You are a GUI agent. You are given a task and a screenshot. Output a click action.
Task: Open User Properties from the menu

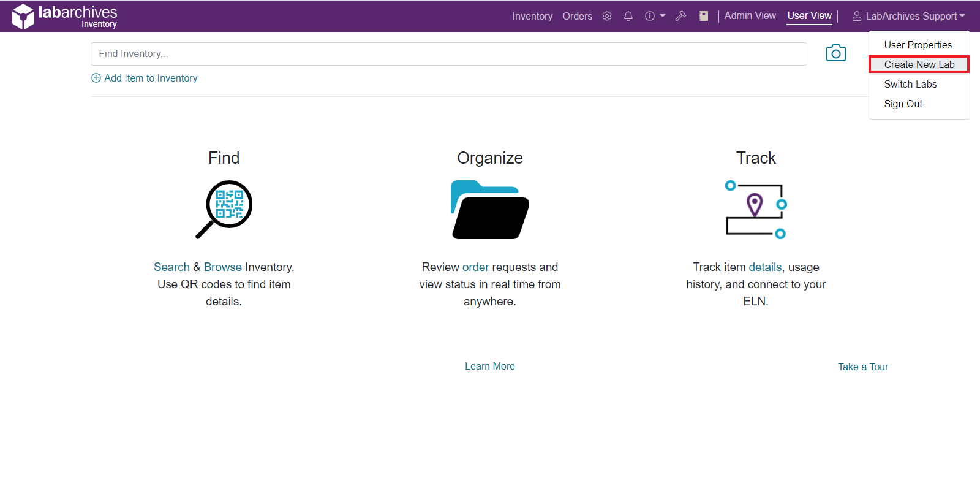tap(918, 45)
